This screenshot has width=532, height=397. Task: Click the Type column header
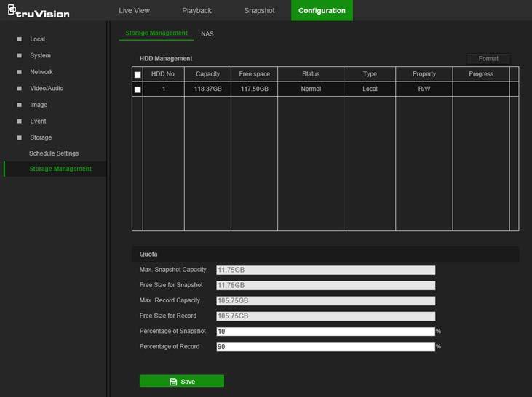[370, 74]
